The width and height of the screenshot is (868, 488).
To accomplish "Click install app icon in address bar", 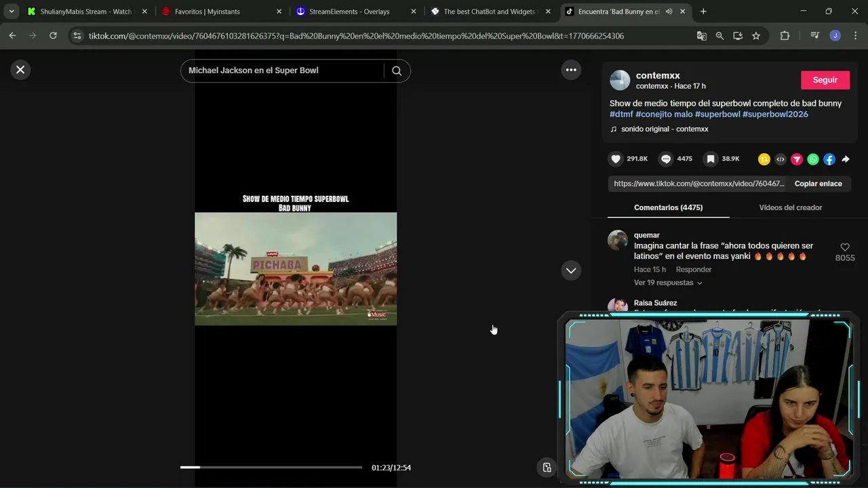I will [738, 36].
